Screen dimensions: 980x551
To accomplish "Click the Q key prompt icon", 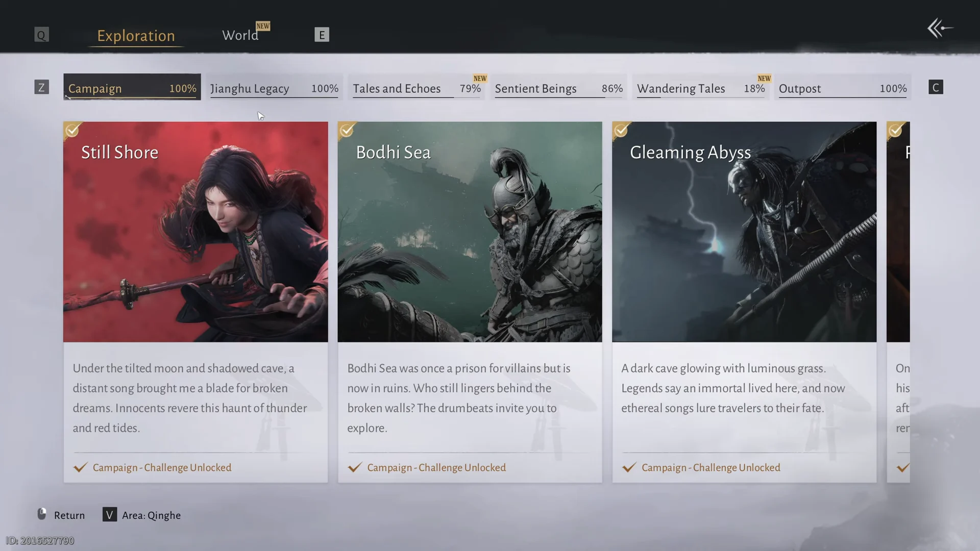I will pyautogui.click(x=41, y=35).
